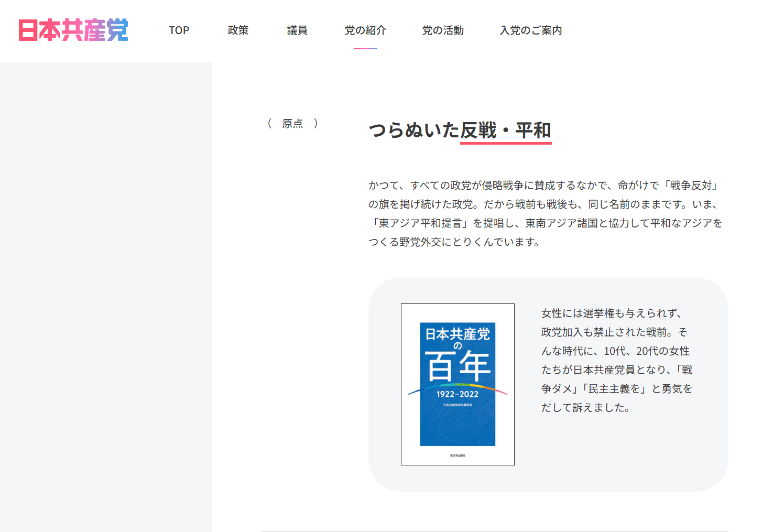Click the text beginning 女性には選挙権も与えられず

click(x=617, y=360)
